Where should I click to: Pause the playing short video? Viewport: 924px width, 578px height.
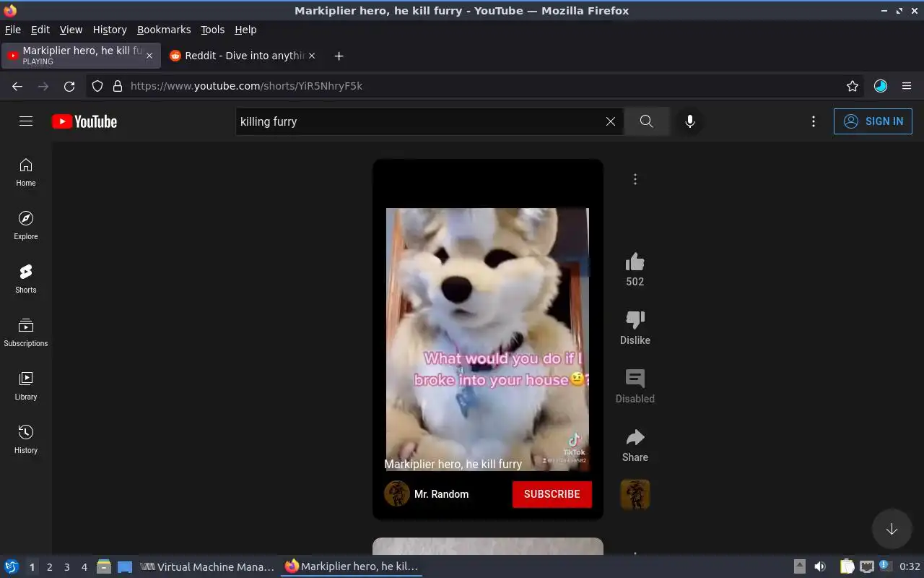[487, 340]
